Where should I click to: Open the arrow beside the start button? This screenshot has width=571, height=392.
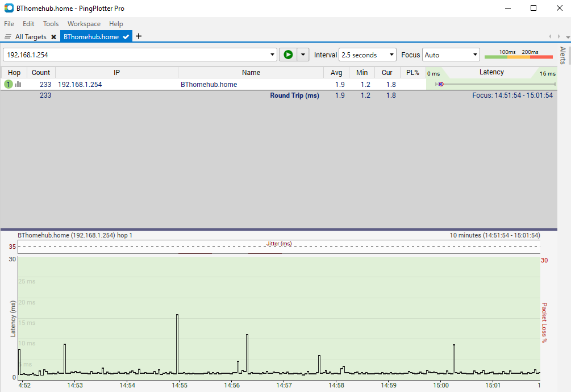coord(303,55)
